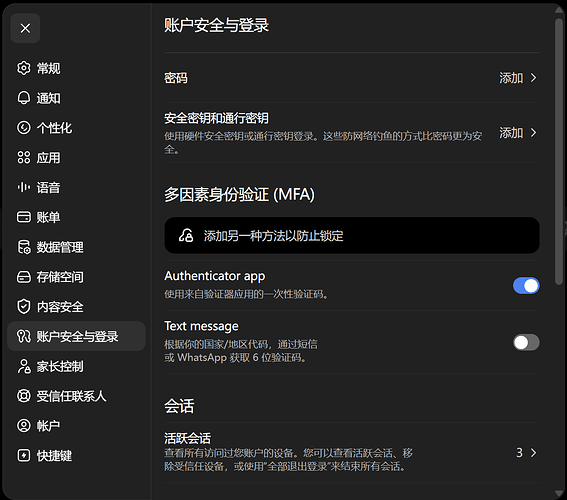Click the Text message label
Image resolution: width=567 pixels, height=500 pixels.
click(x=201, y=326)
